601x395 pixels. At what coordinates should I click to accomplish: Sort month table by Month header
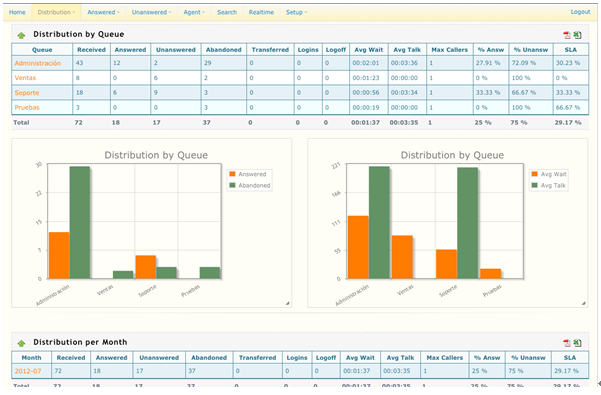tap(31, 358)
